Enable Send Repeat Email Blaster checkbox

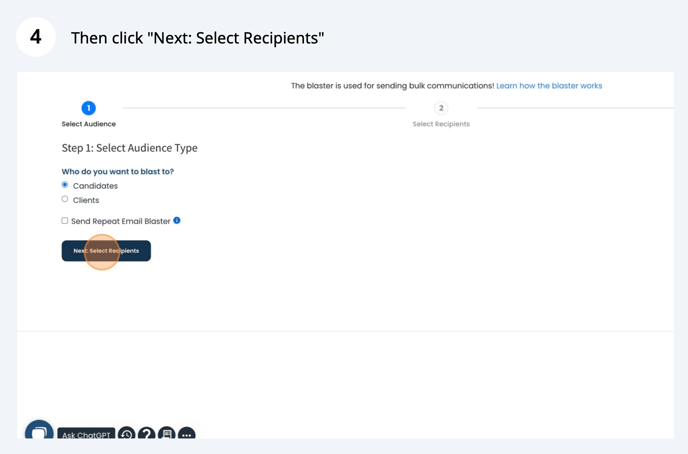65,221
